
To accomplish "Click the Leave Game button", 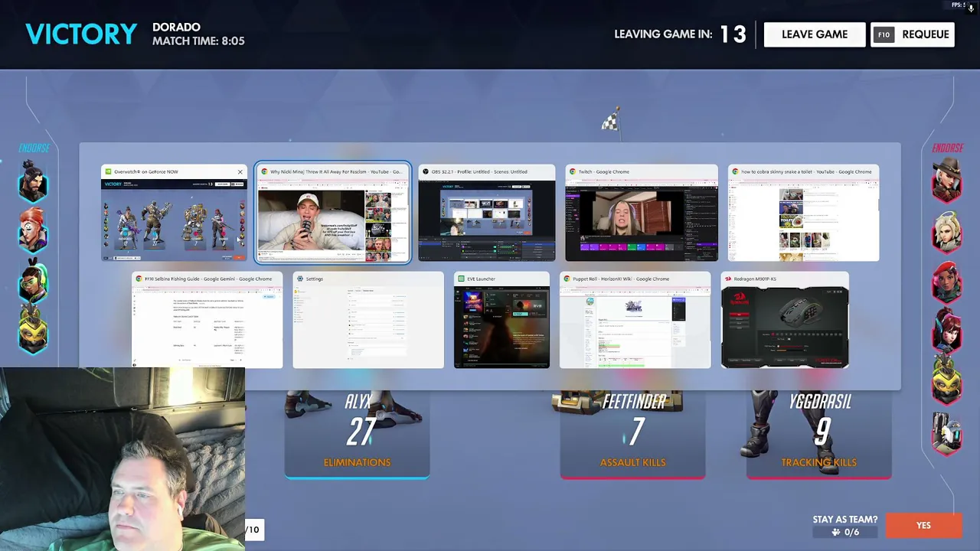I will (815, 34).
